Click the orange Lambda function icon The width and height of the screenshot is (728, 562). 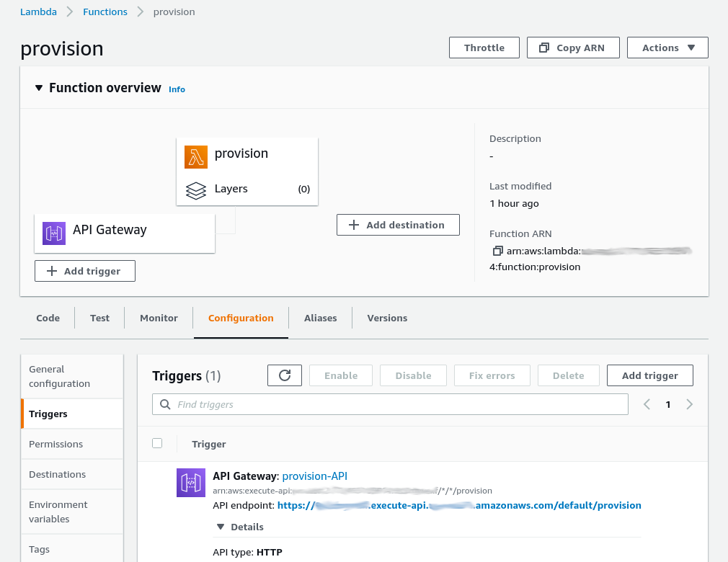point(196,157)
